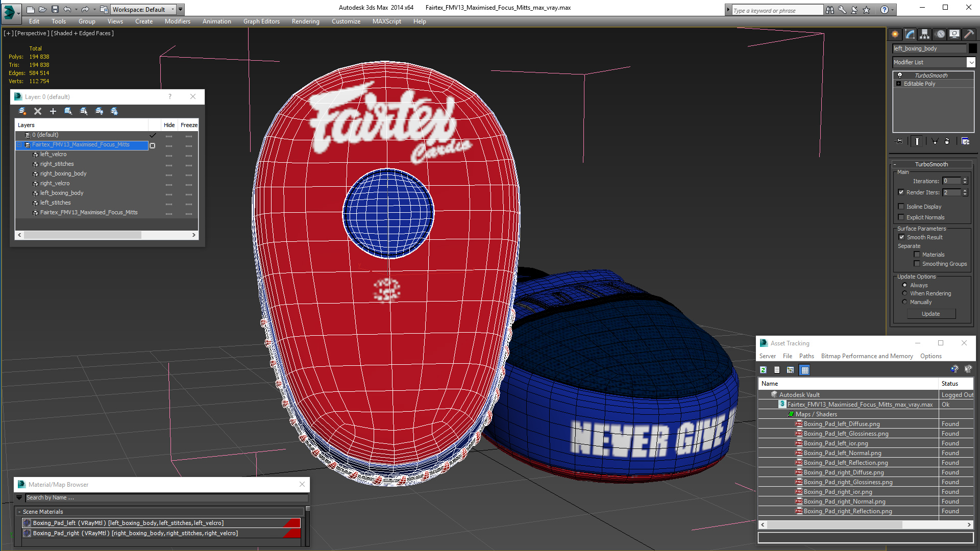This screenshot has width=980, height=551.
Task: Click Freeze All Layers icon
Action: point(114,111)
